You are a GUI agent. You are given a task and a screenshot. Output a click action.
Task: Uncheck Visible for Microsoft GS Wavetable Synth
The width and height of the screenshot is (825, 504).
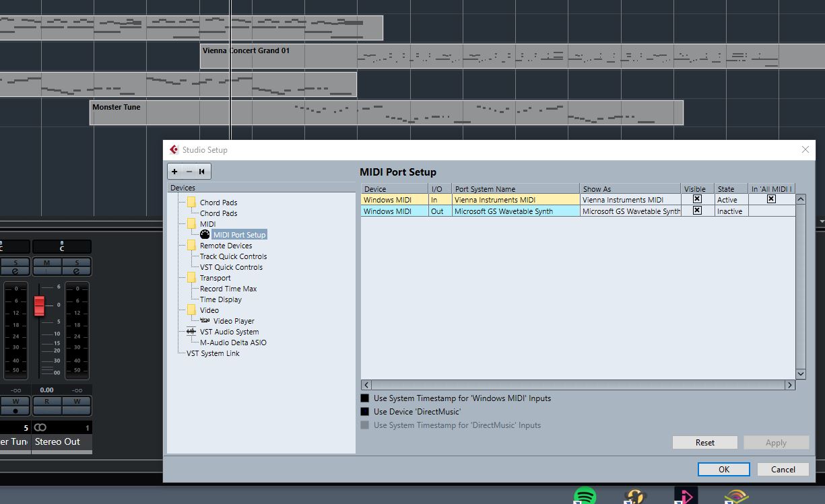pyautogui.click(x=697, y=211)
